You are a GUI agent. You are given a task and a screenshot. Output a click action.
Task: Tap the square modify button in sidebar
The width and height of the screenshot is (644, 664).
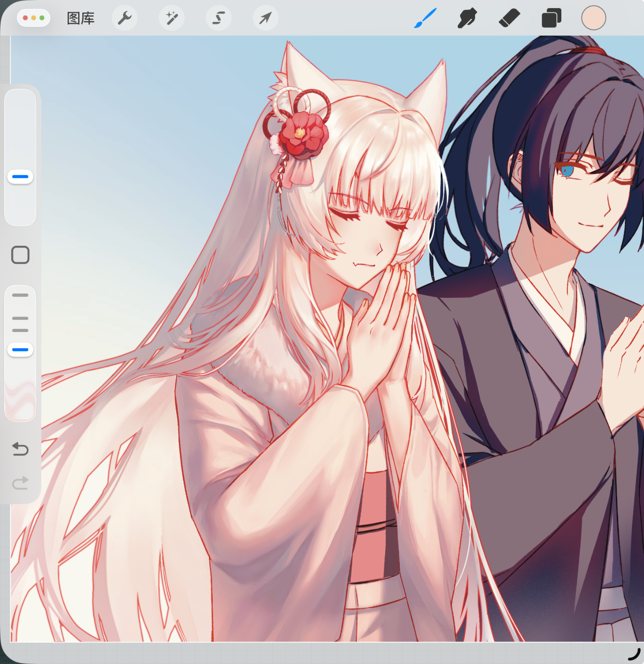point(20,255)
